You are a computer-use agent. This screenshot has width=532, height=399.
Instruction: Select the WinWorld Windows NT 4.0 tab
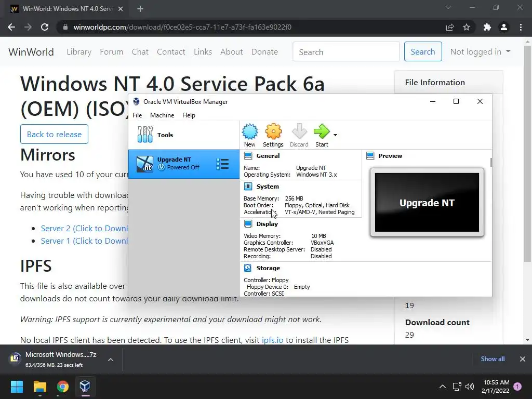coord(66,9)
